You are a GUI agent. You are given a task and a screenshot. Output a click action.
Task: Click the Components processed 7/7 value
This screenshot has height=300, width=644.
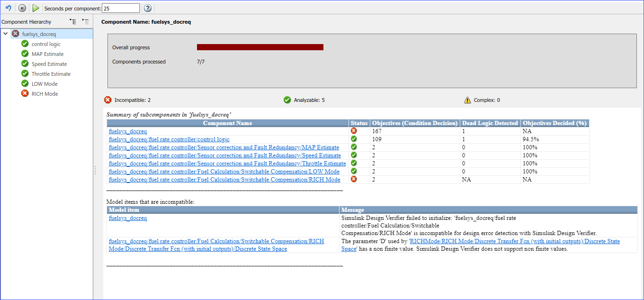point(201,62)
